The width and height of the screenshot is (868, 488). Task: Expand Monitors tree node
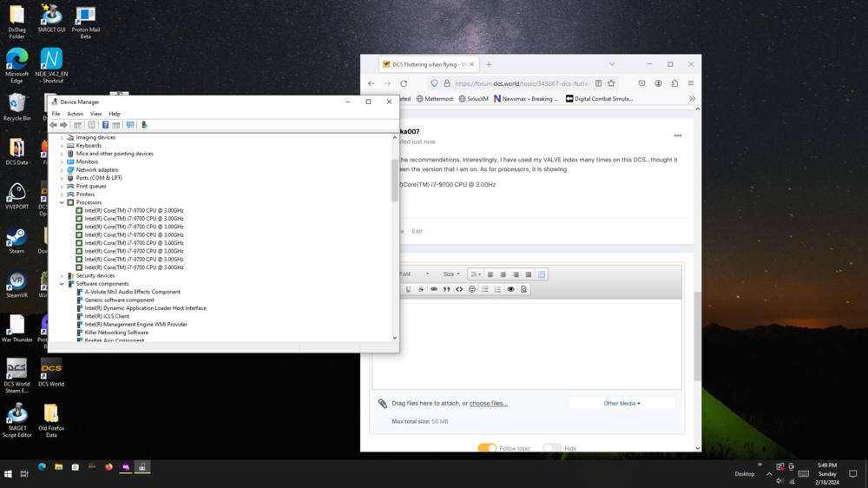62,162
